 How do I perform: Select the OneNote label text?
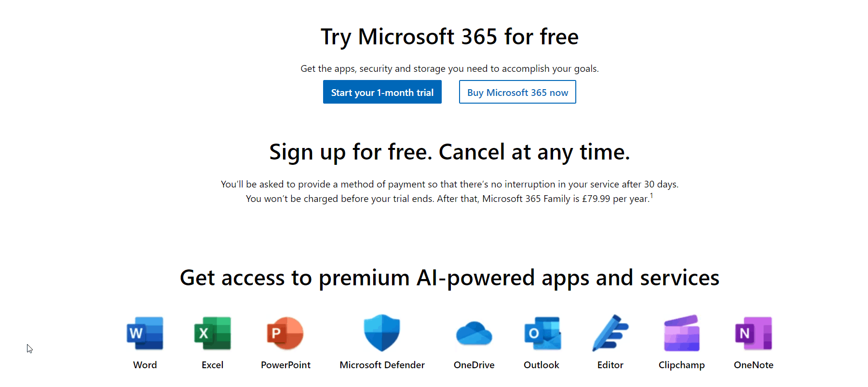(754, 365)
